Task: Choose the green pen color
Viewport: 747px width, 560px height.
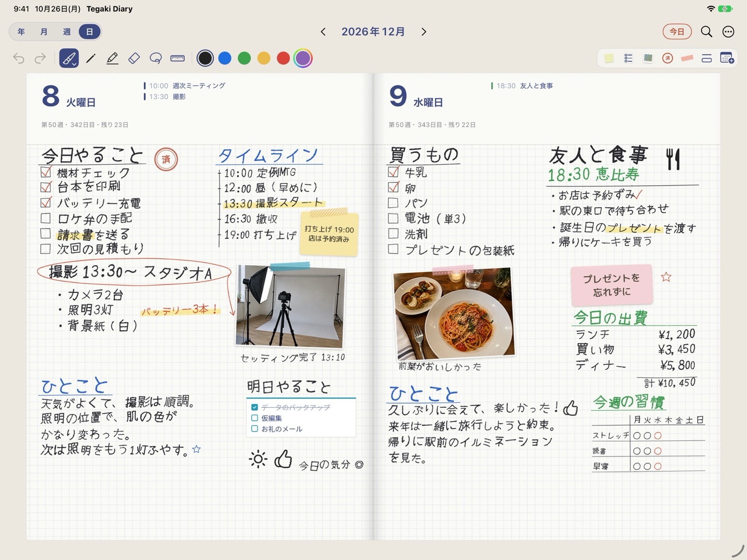Action: pyautogui.click(x=244, y=58)
